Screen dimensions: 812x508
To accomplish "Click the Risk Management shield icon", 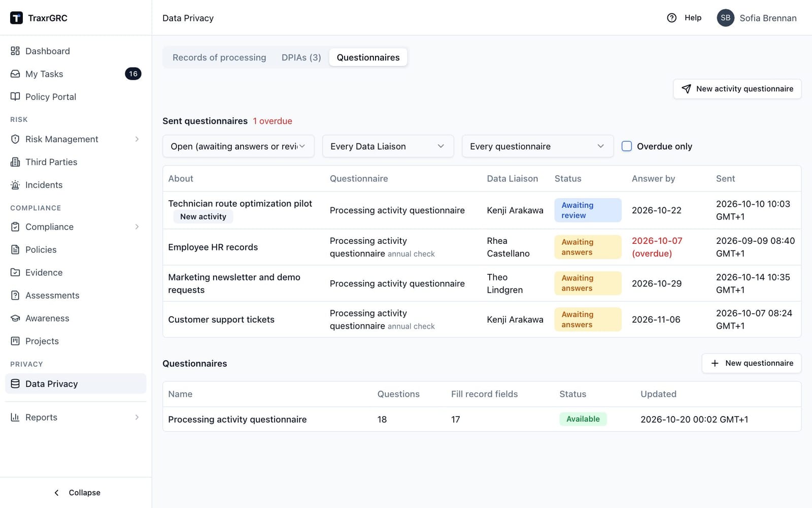I will click(15, 139).
